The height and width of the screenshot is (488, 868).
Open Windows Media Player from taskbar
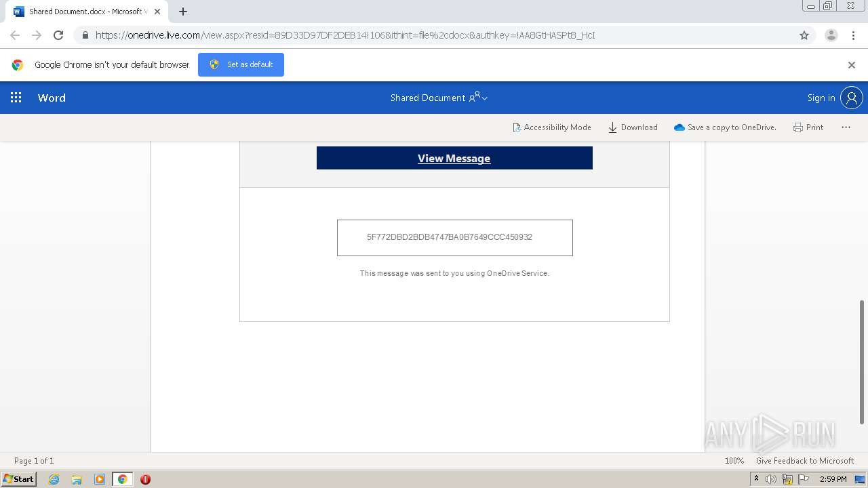coord(100,479)
